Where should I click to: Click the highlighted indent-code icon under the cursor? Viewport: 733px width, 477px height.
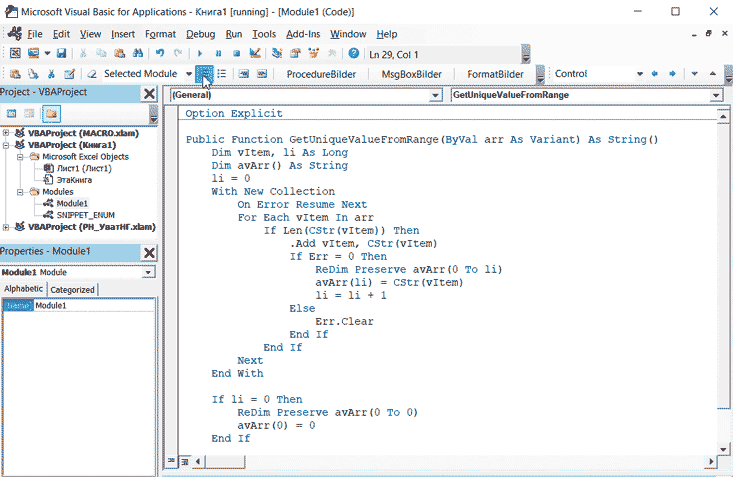[x=204, y=74]
